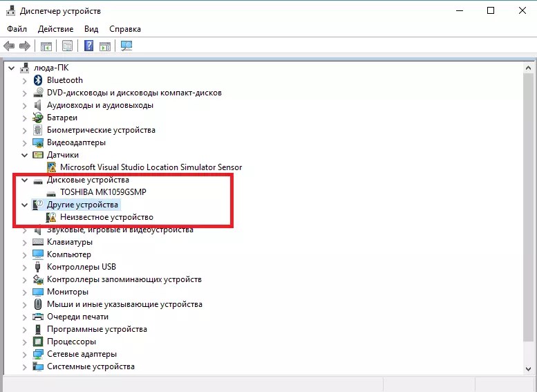This screenshot has width=537, height=392.
Task: Click the Очереди печати printer icon
Action: [38, 317]
